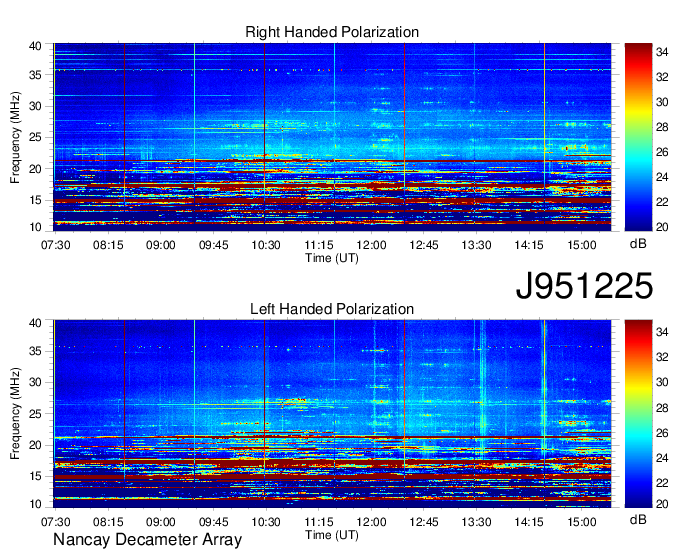Screen dimensions: 680x552
Task: Click the "07:30" time tick on the lower plot
Action: (x=55, y=522)
